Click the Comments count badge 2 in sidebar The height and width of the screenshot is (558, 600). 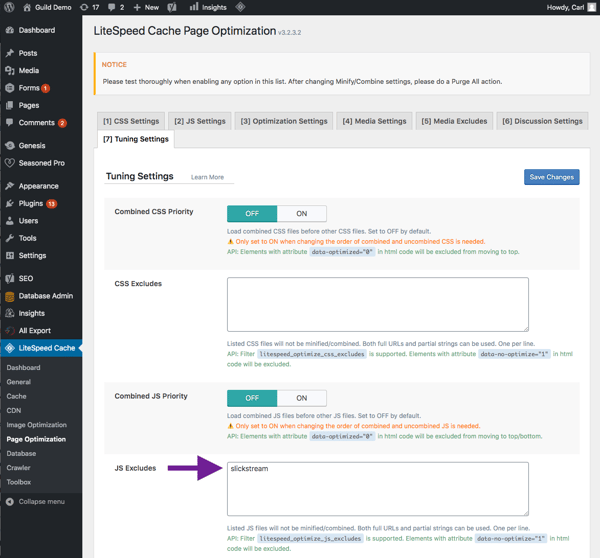pos(62,123)
